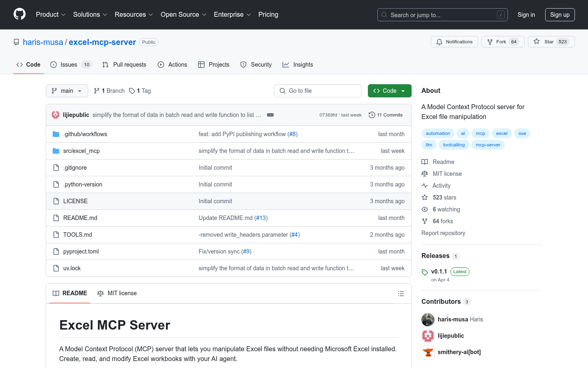Expand the Open Source menu
The width and height of the screenshot is (588, 368).
tap(184, 14)
